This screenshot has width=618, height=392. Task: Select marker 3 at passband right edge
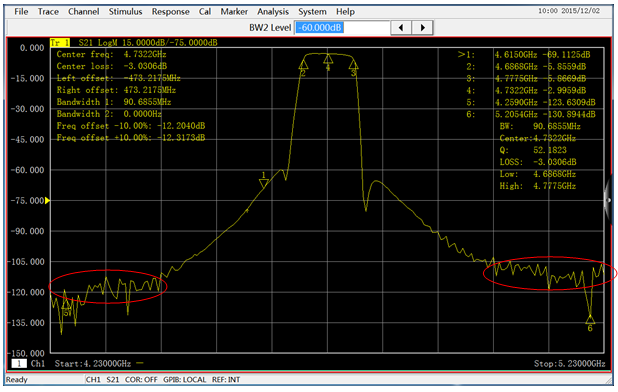(x=354, y=65)
